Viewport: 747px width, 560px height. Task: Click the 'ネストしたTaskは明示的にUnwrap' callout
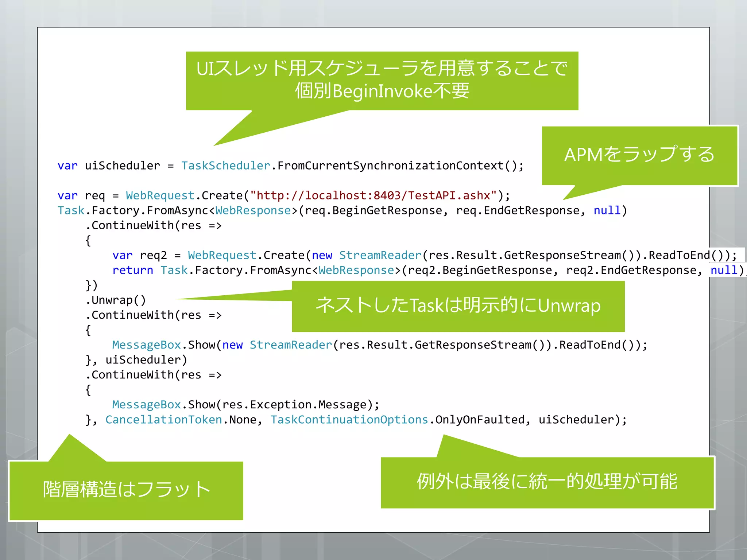click(x=458, y=306)
